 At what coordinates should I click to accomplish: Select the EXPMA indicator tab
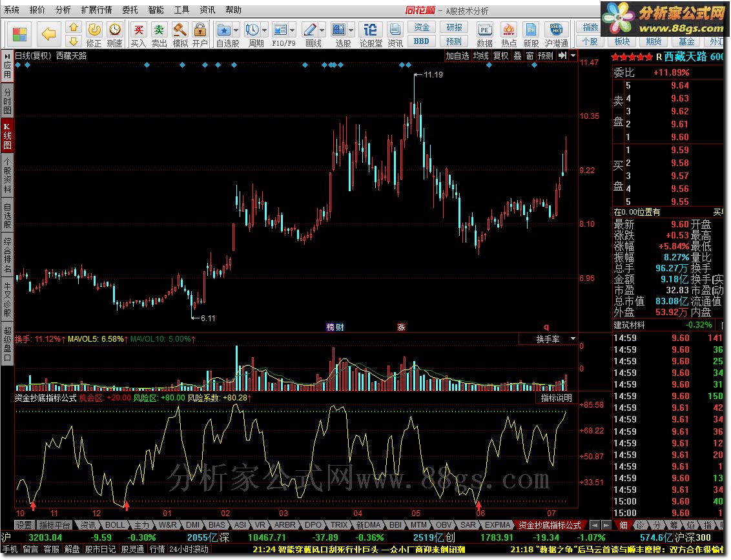click(x=497, y=524)
